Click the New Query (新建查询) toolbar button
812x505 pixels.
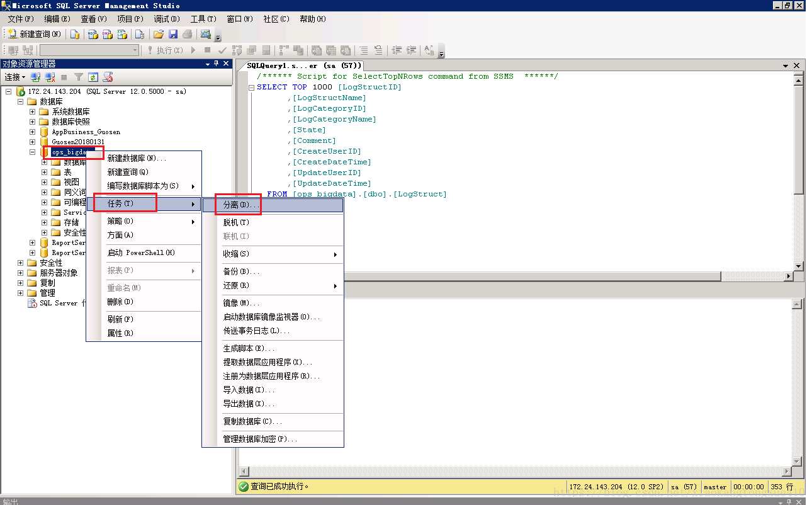[35, 34]
